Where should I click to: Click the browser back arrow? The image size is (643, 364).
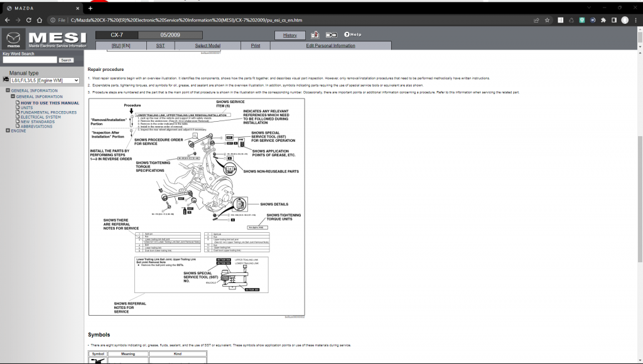point(7,19)
